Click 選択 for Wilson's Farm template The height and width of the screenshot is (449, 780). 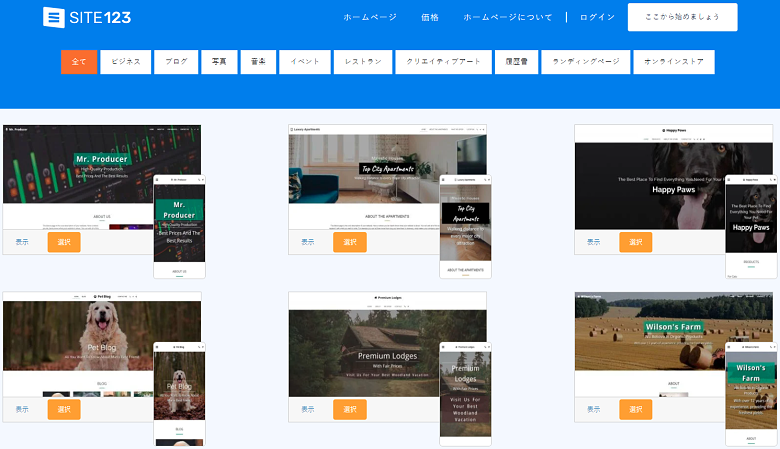click(636, 410)
